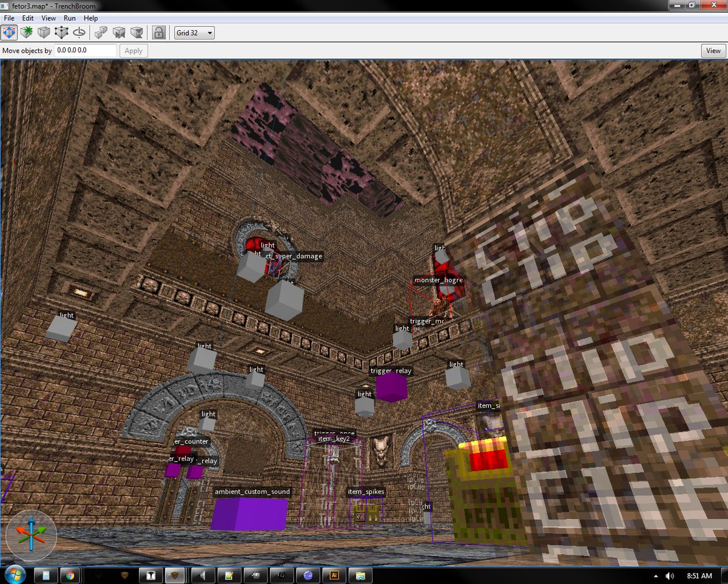728x584 pixels.
Task: Click the Move objects by input field
Action: coord(86,50)
